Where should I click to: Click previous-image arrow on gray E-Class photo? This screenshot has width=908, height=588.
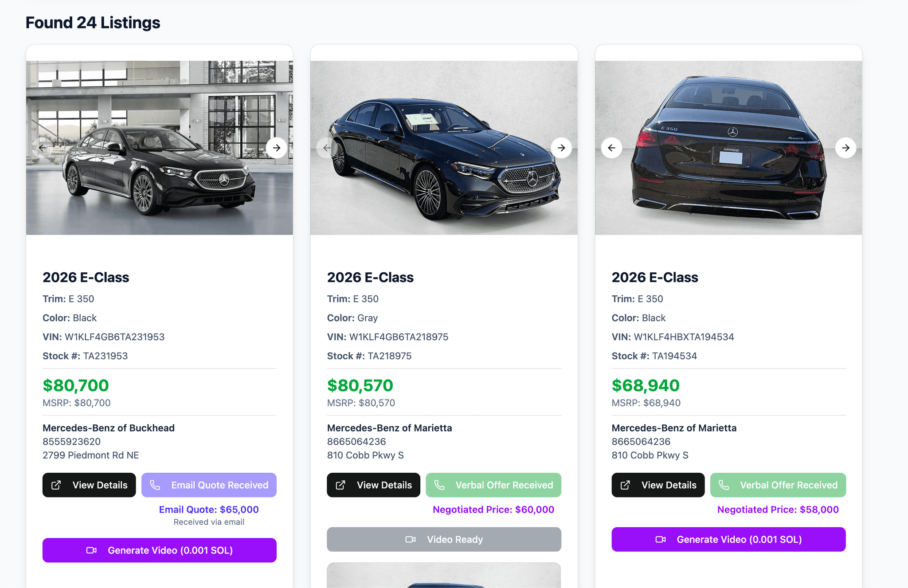327,148
